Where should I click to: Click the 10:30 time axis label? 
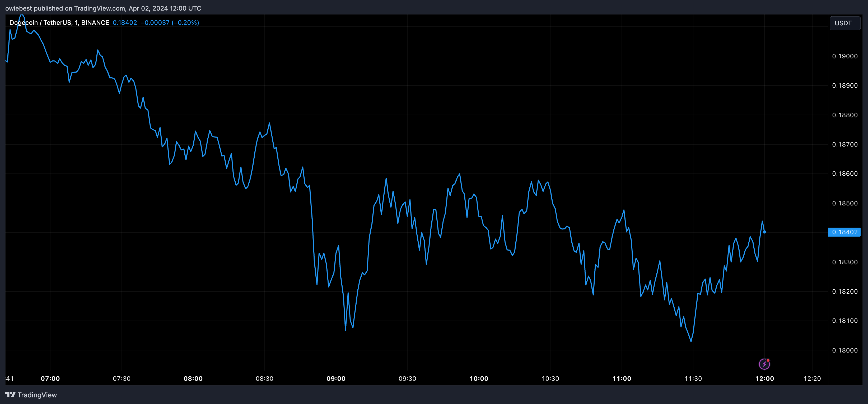tap(550, 378)
